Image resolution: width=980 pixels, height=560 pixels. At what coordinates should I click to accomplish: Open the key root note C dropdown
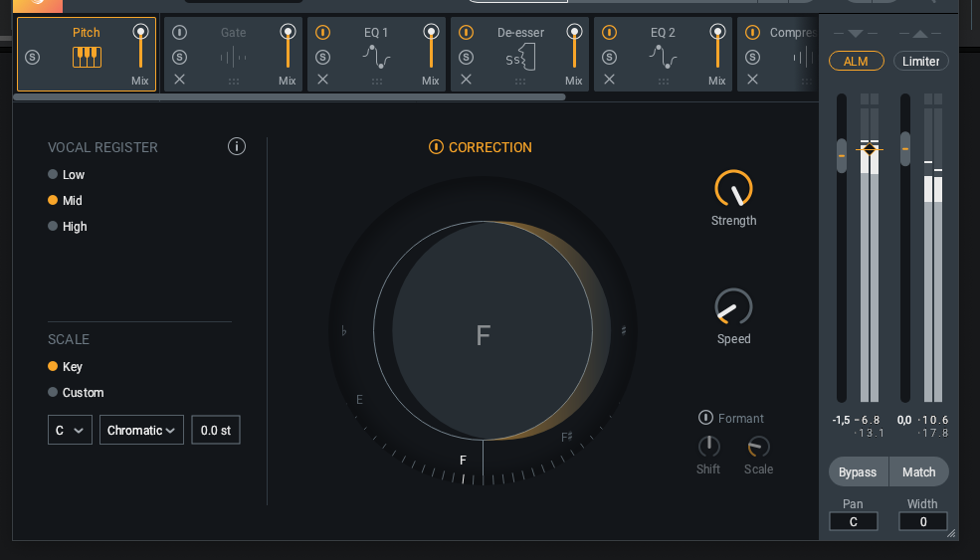[70, 430]
